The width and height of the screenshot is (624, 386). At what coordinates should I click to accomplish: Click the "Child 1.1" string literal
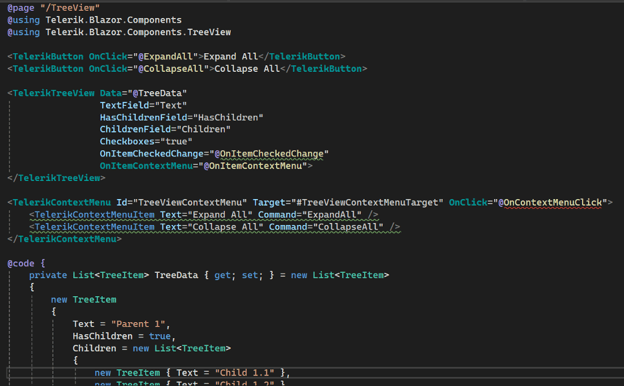point(244,373)
